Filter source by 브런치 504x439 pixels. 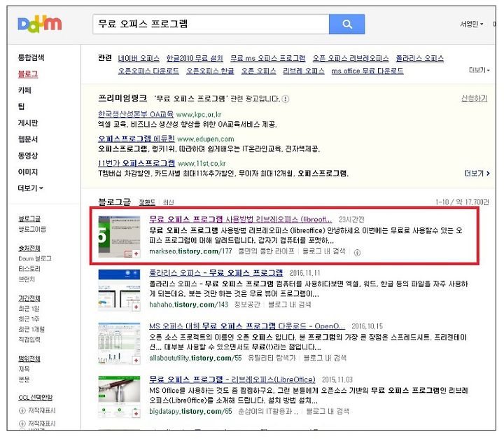[27, 279]
